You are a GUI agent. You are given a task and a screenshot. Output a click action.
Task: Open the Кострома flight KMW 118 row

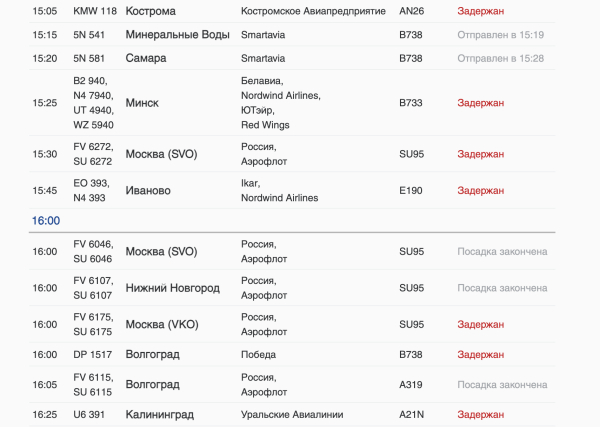coord(292,11)
